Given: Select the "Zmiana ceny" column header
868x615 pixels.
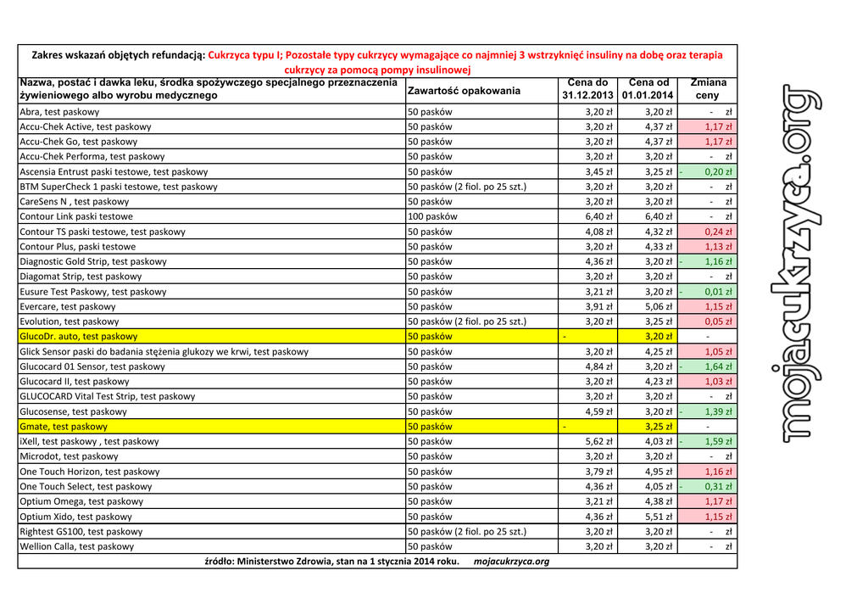Looking at the screenshot, I should click(707, 89).
